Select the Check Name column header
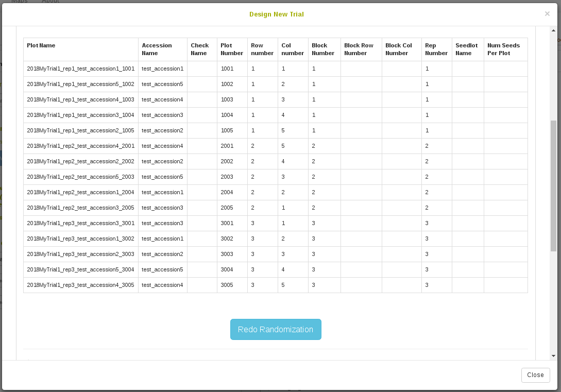Image resolution: width=561 pixels, height=392 pixels. [x=202, y=49]
